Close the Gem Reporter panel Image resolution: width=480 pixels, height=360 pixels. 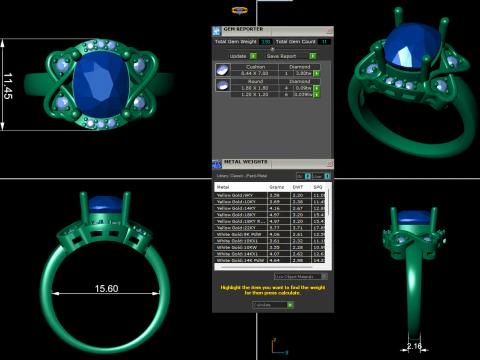(x=329, y=31)
